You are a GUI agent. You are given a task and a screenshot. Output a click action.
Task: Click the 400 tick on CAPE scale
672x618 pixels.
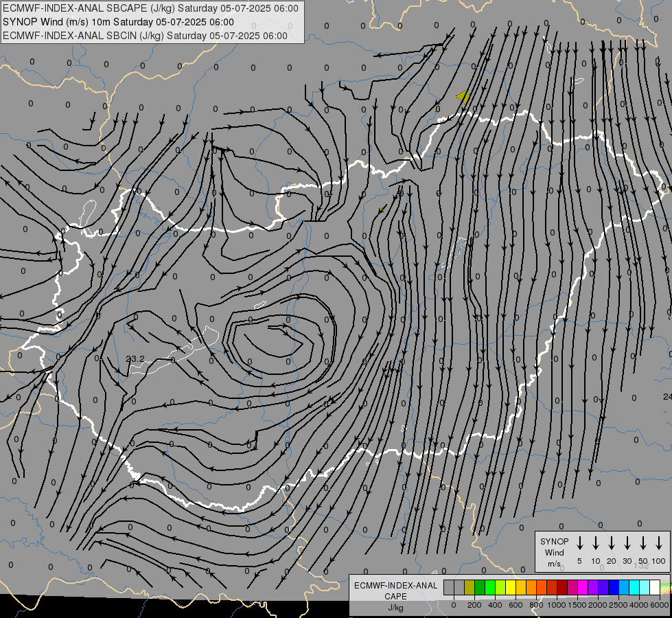tap(495, 605)
